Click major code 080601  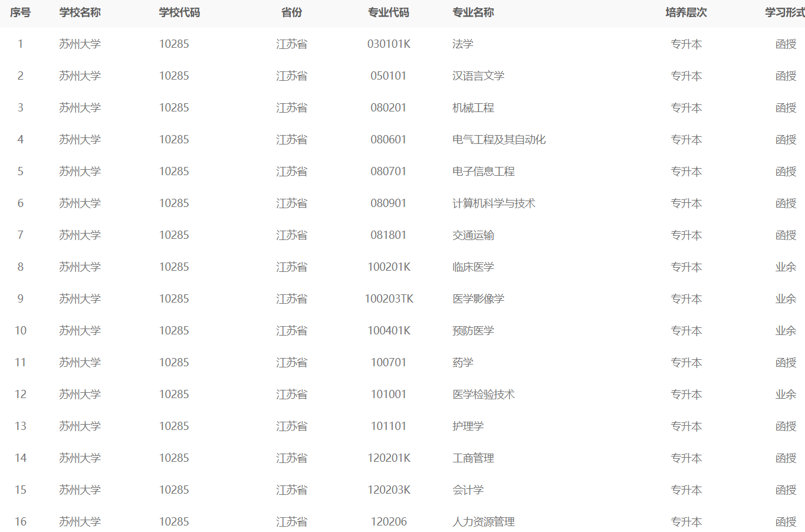pyautogui.click(x=389, y=140)
